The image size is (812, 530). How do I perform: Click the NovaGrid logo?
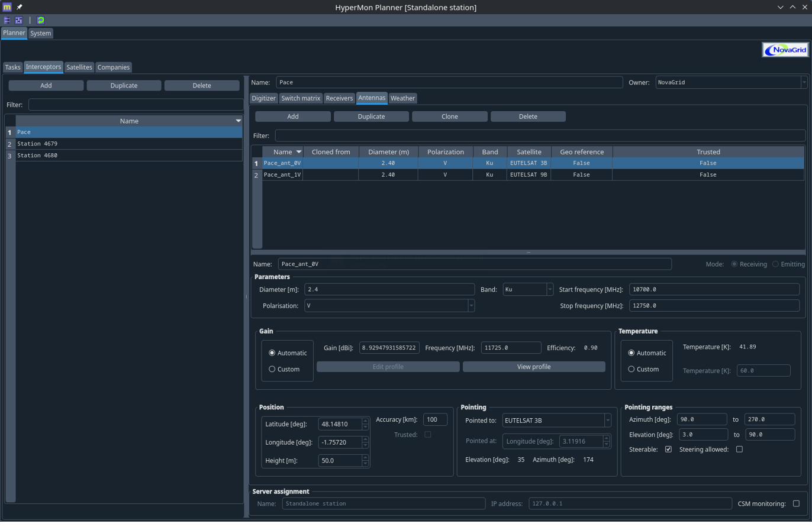point(785,50)
